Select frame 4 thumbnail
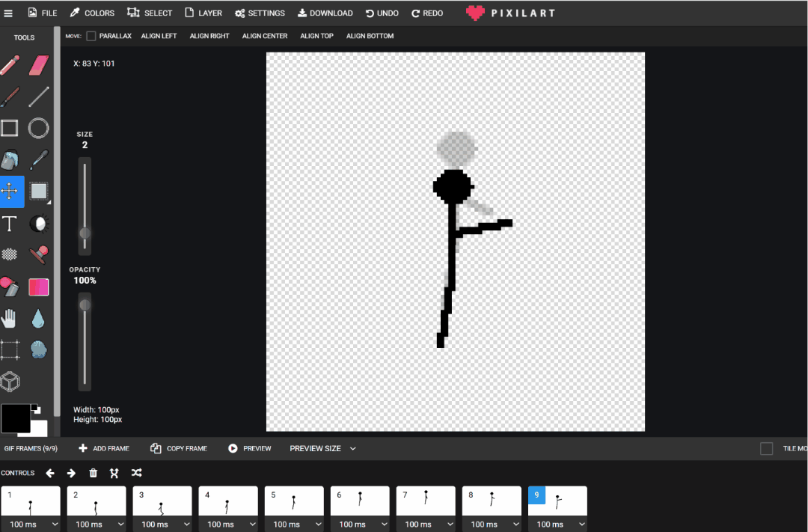The width and height of the screenshot is (808, 532). [x=228, y=501]
